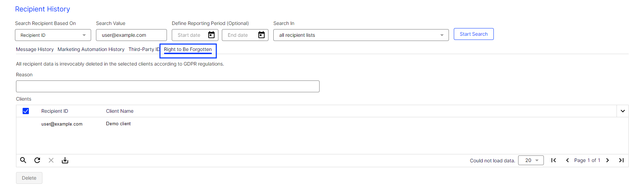Click the search magnifier icon in table footer
This screenshot has width=644, height=188.
tap(23, 160)
